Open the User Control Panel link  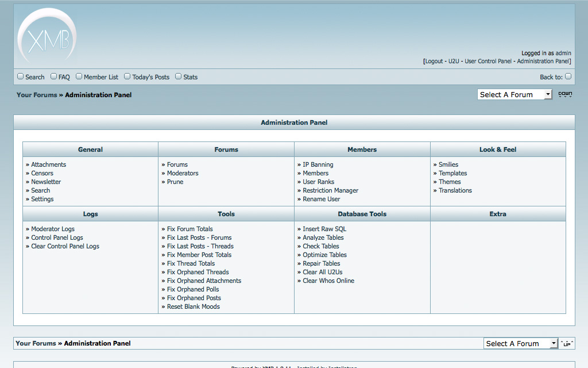pos(488,61)
